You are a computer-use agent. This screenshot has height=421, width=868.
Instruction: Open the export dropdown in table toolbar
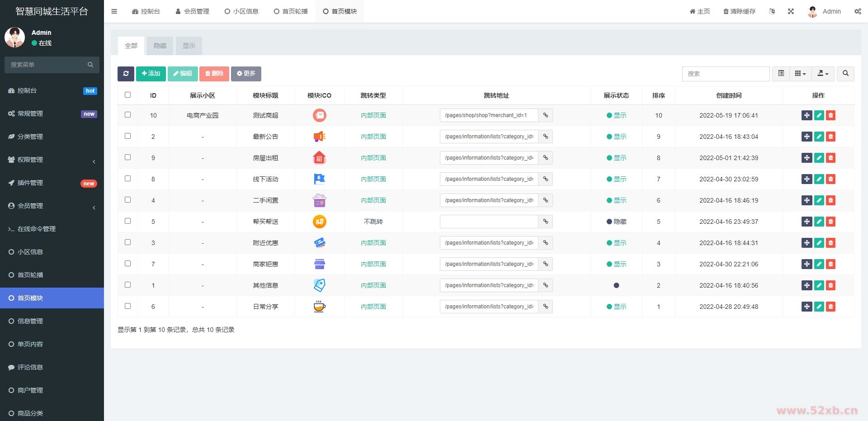coord(823,74)
